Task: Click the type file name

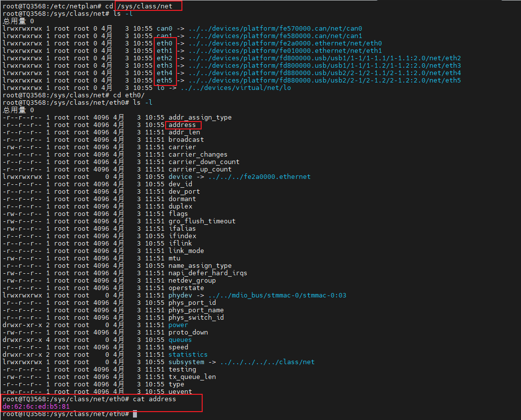Action: click(176, 384)
